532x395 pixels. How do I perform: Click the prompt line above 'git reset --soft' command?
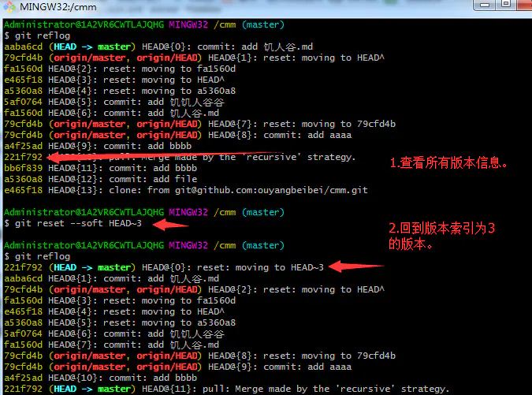[x=144, y=212]
